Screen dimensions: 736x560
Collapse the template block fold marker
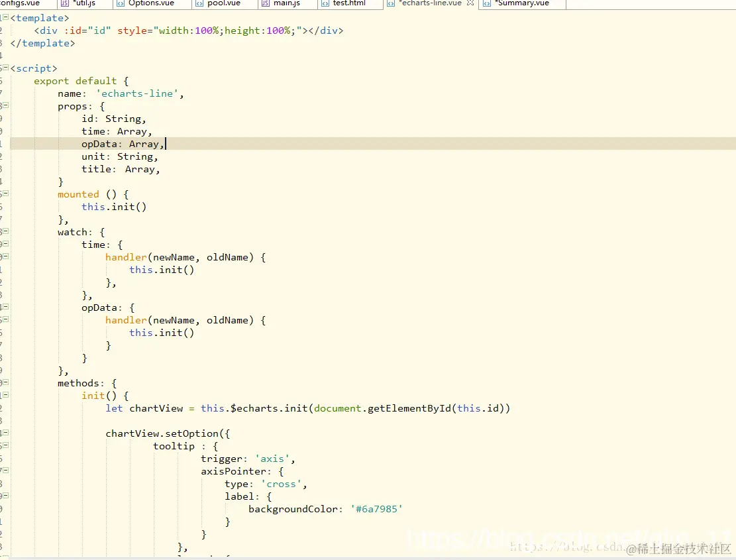pos(6,17)
